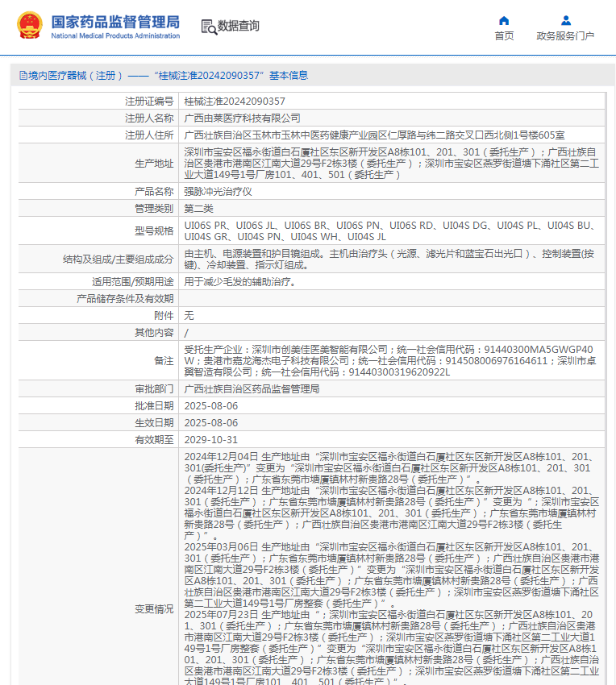Select 用于减少毛发的辅助治疗 value
Screen dimensions: 616x685
coord(240,282)
